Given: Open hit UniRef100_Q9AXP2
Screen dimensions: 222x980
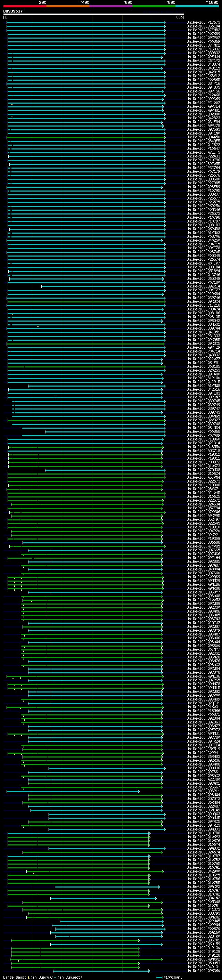Looking at the screenshot, I should (203, 887).
